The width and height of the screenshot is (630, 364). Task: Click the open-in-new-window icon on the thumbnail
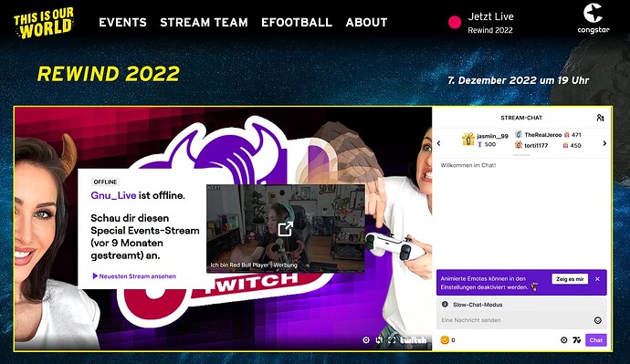(286, 228)
